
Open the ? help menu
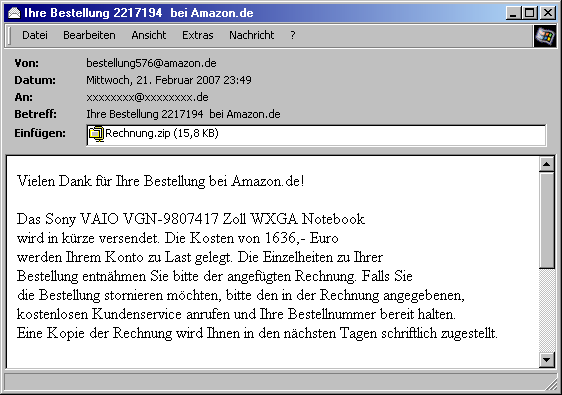click(x=293, y=35)
